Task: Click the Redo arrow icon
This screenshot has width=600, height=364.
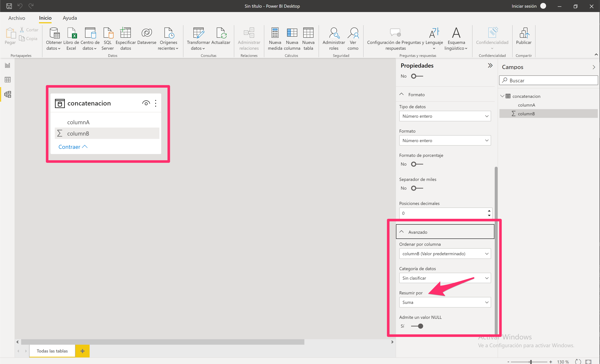Action: click(x=31, y=6)
